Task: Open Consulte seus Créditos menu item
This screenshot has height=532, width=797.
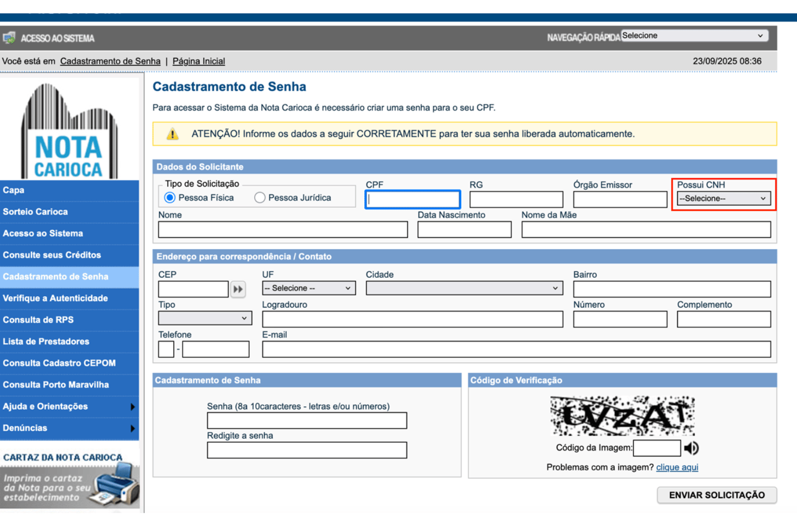Action: tap(69, 255)
